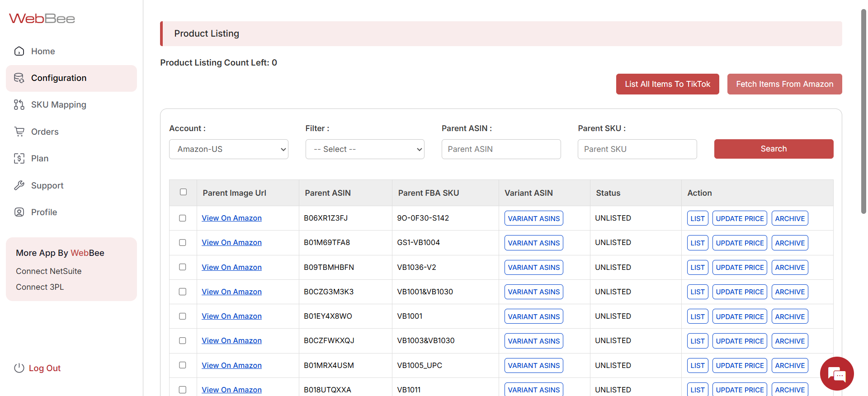Focus the Parent ASIN input field
Image resolution: width=868 pixels, height=396 pixels.
coord(501,149)
